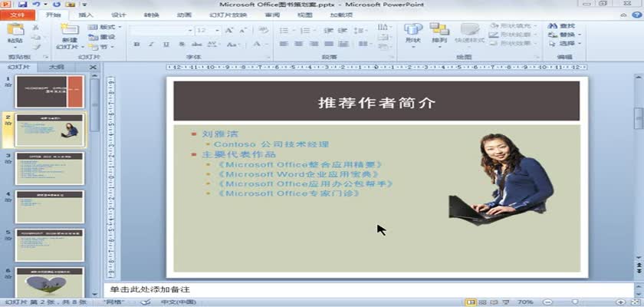Increase list indent level icon
The width and height of the screenshot is (644, 307).
343,31
